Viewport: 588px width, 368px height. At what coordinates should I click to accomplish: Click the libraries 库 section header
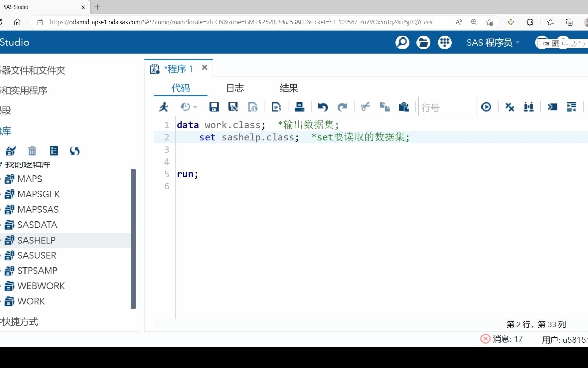[5, 131]
